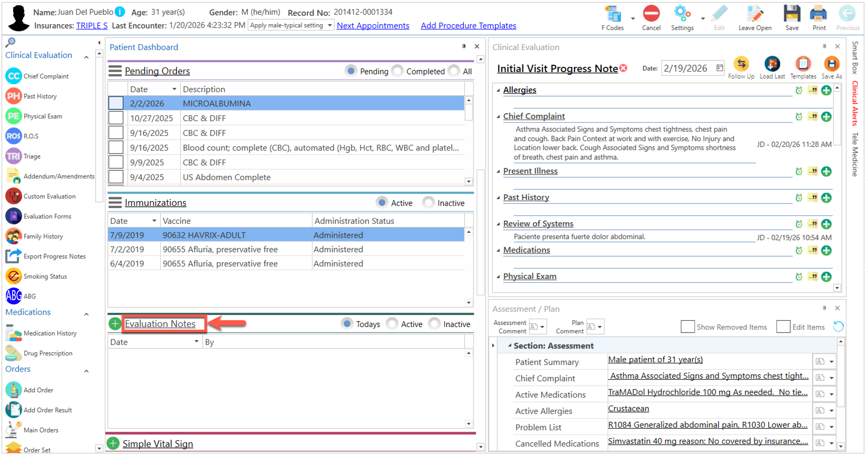Select Completed radio in Pending Orders
Viewport: 868px width, 455px height.
pos(398,71)
